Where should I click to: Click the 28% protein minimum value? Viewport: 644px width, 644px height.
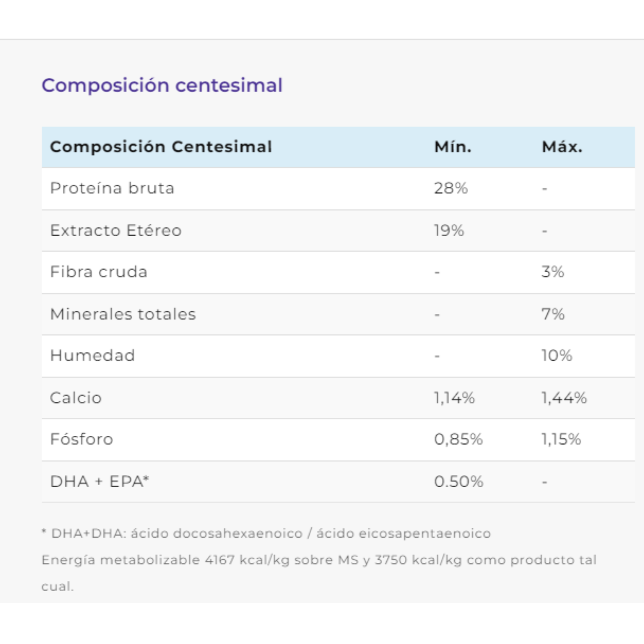coord(450,188)
